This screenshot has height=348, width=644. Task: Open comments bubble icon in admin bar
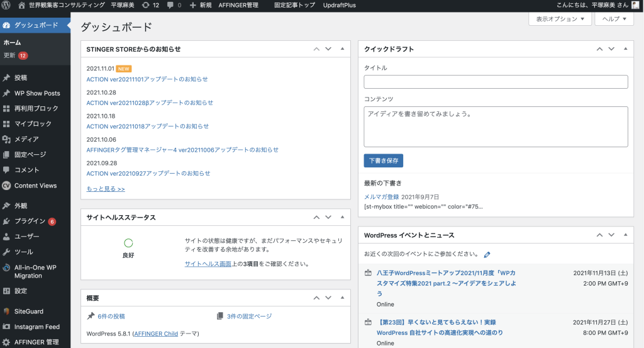tap(170, 5)
